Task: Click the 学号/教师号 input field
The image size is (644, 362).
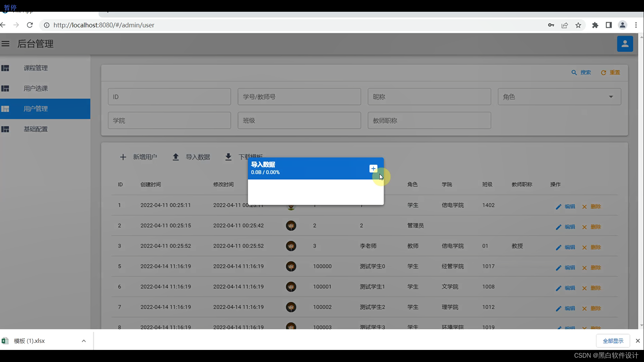Action: (x=299, y=97)
